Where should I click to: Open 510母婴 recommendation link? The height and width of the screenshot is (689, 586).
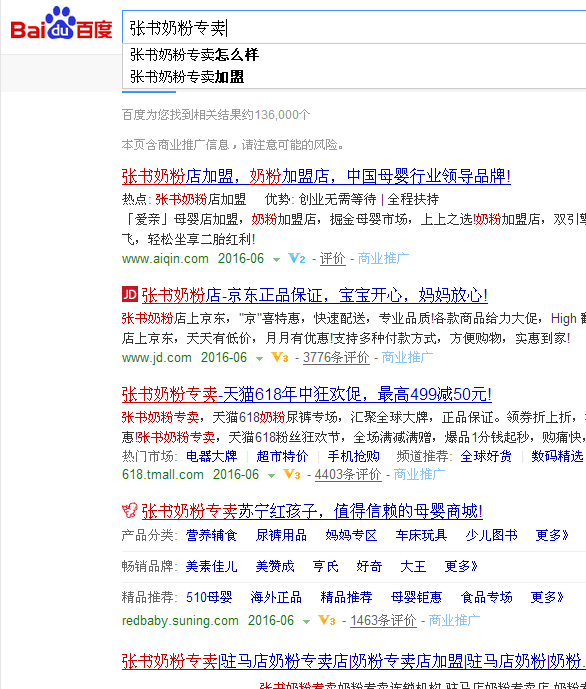pos(209,597)
